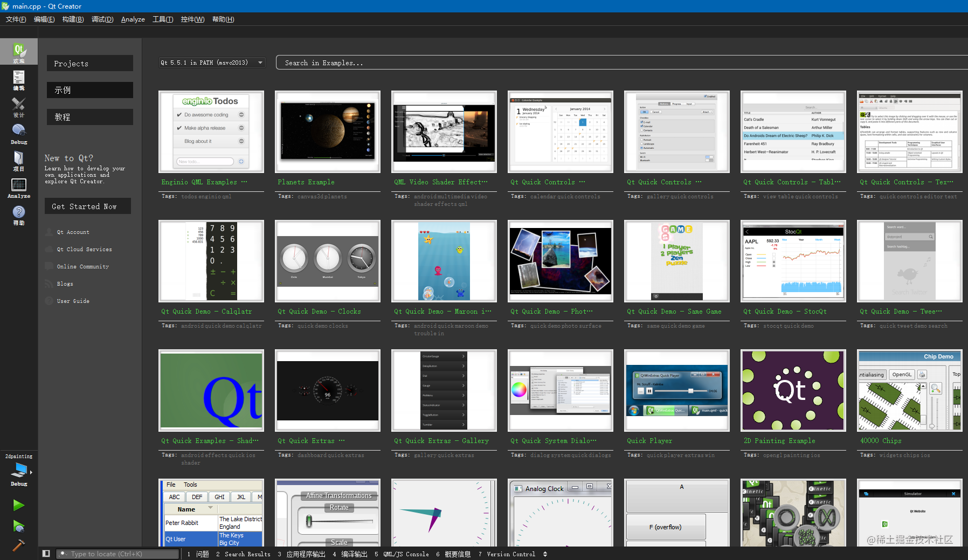
Task: Click Type to locate field
Action: point(118,554)
